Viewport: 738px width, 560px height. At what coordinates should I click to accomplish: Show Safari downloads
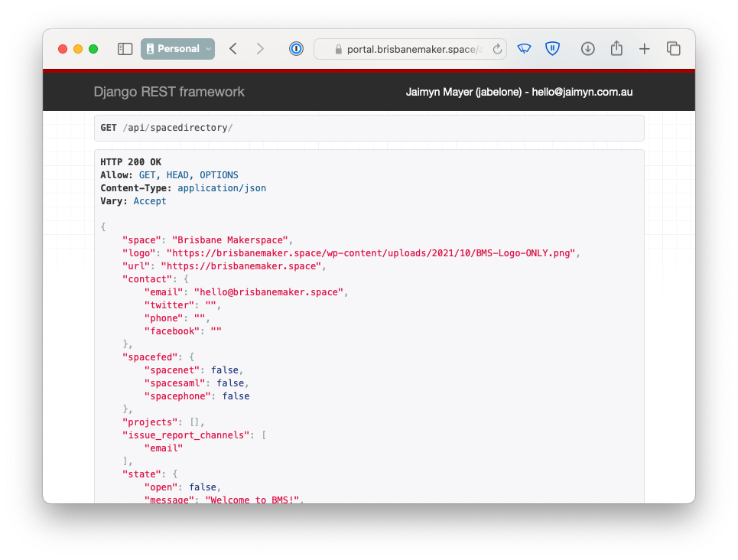pos(587,49)
